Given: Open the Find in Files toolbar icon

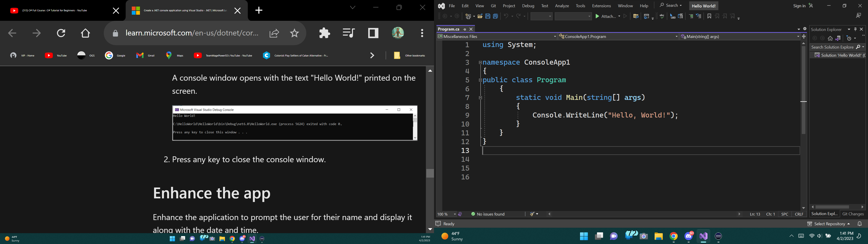Looking at the screenshot, I should (635, 16).
